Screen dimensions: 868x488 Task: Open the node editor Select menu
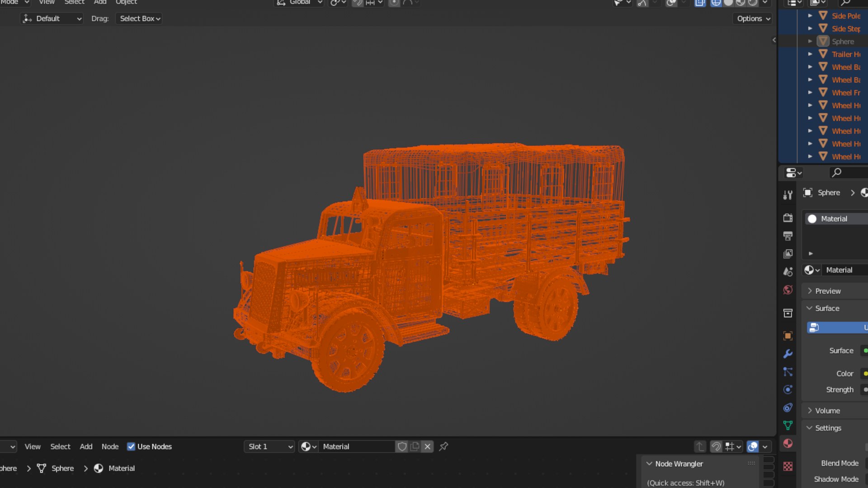[60, 446]
